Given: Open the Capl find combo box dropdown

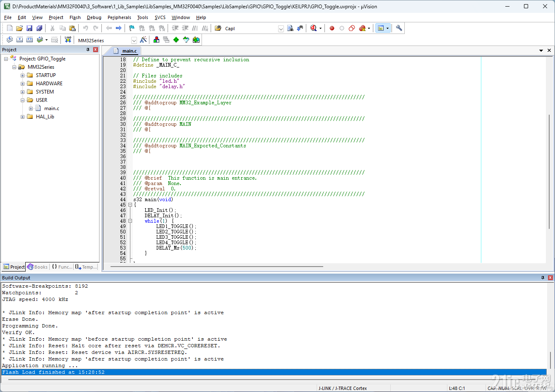Looking at the screenshot, I should pos(281,29).
